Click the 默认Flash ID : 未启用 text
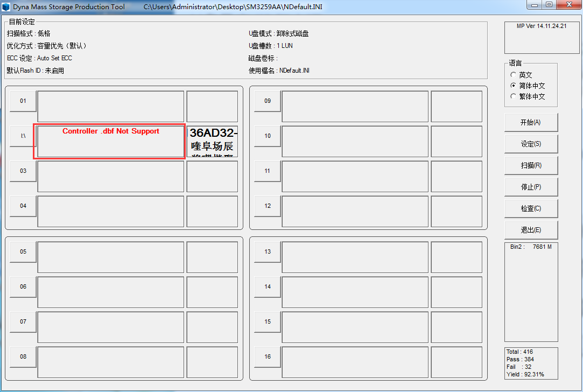 [36, 71]
